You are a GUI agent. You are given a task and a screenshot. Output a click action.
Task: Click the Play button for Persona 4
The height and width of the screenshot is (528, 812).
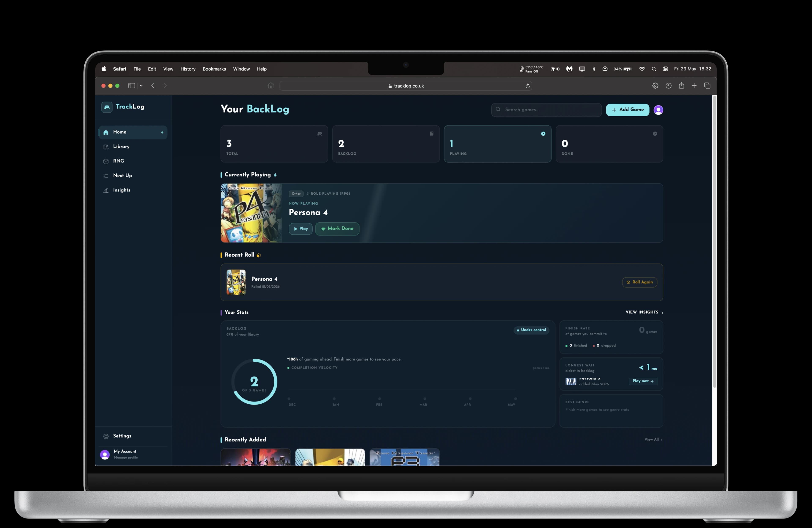click(300, 229)
